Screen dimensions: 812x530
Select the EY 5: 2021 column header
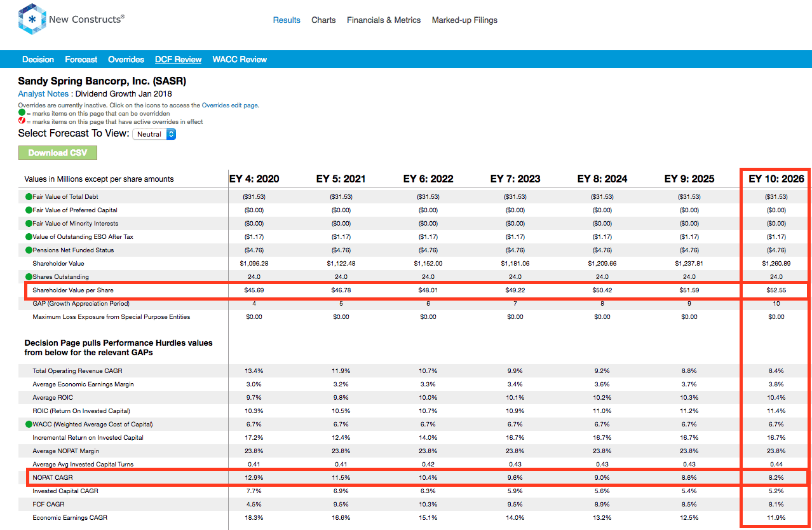pos(341,179)
